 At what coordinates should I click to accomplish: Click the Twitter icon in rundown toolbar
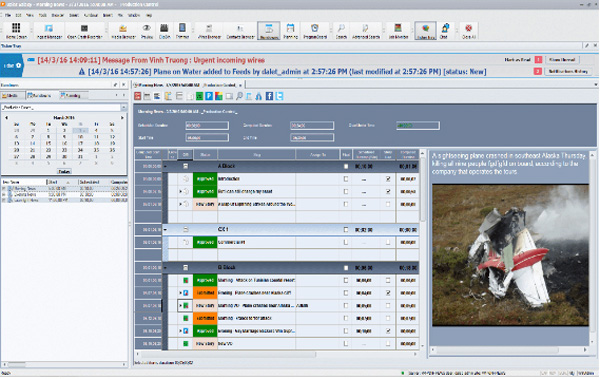[x=279, y=96]
